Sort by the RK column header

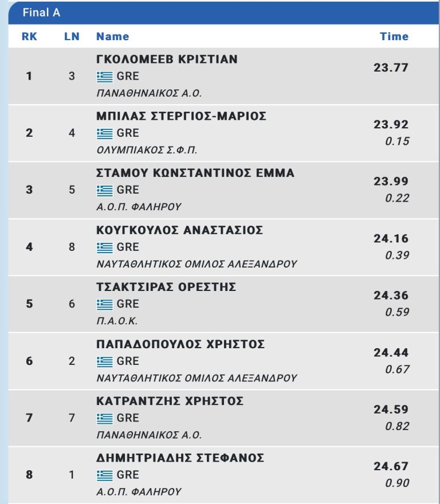(29, 37)
